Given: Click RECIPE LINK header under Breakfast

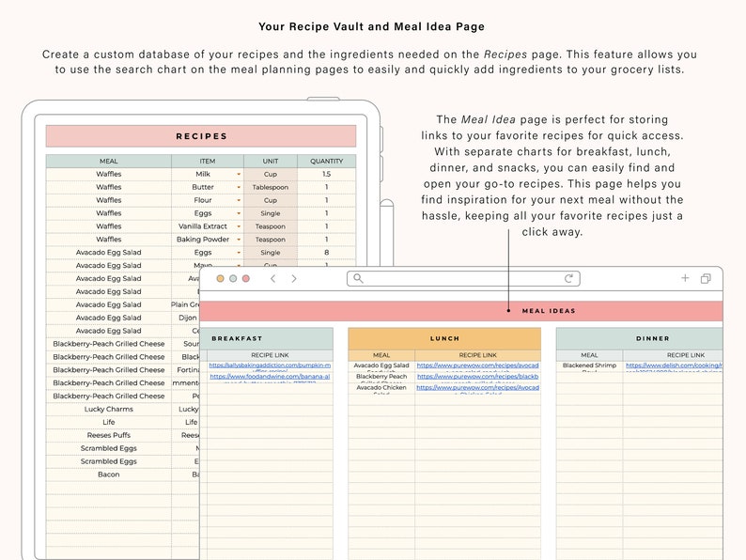Looking at the screenshot, I should click(x=270, y=355).
